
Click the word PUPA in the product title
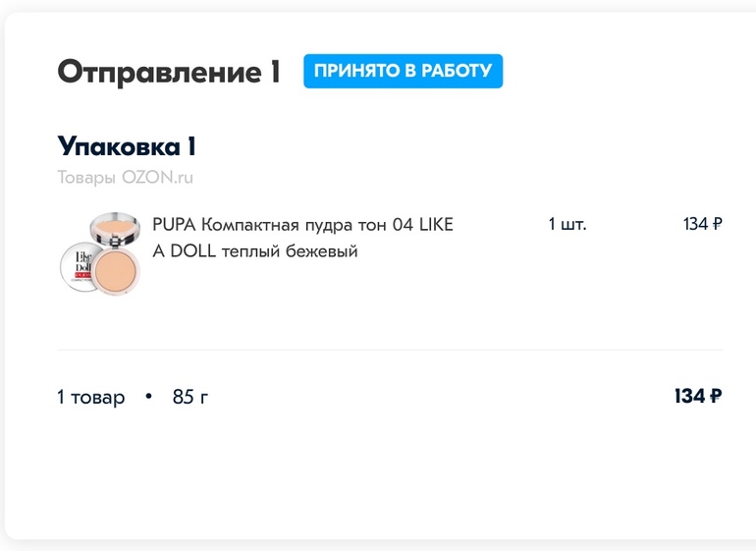coord(167,224)
